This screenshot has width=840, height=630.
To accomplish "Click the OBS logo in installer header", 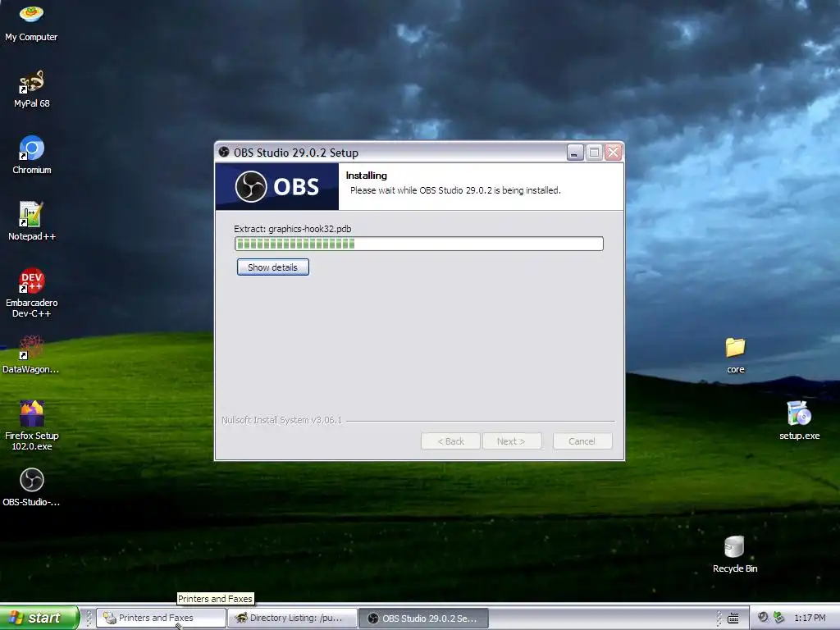I will [x=277, y=186].
